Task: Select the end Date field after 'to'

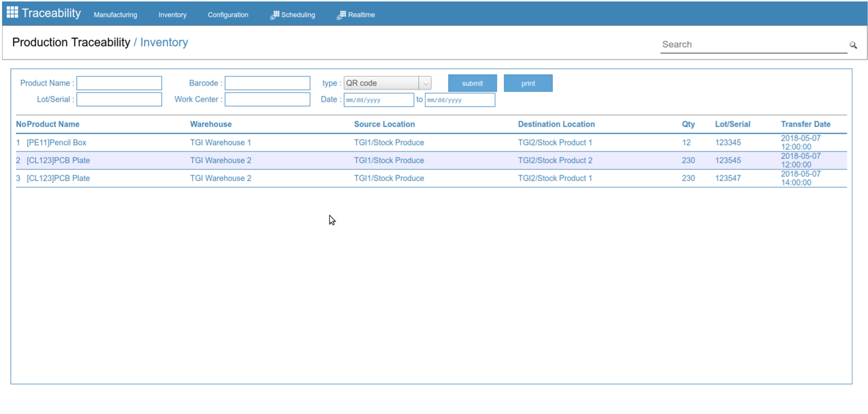Action: pyautogui.click(x=459, y=100)
